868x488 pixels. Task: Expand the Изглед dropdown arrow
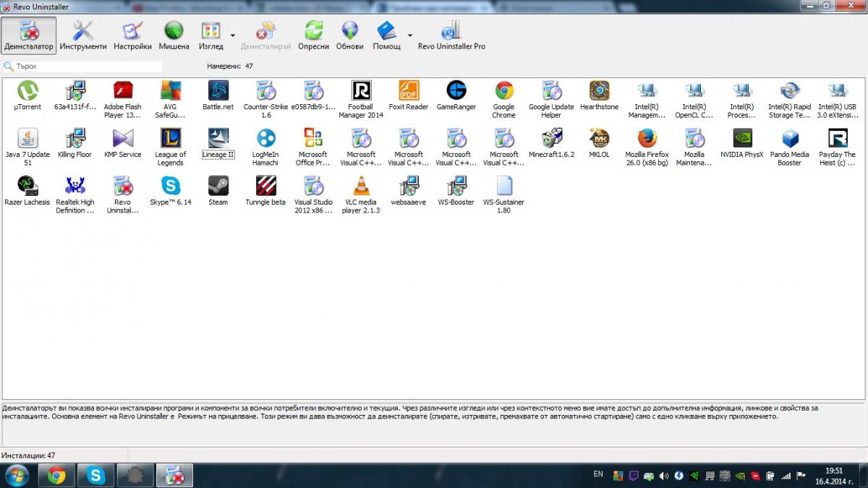[232, 35]
